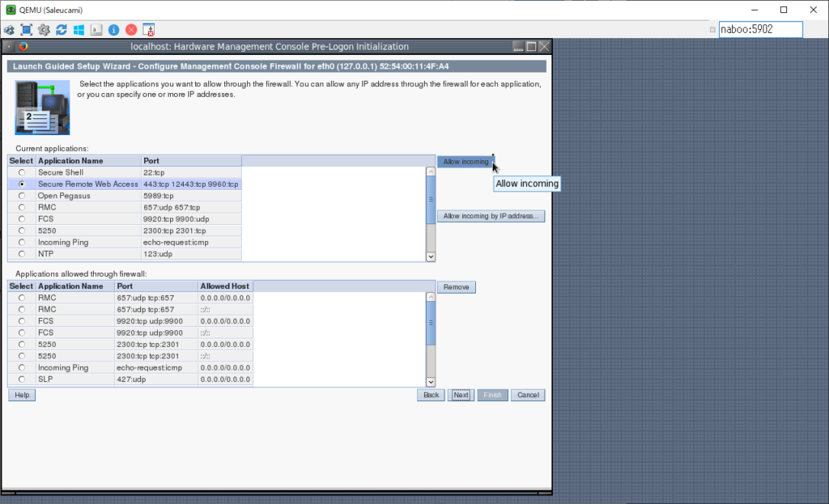Viewport: 829px width, 504px height.
Task: Click the Firefox icon in the inner title bar
Action: point(23,46)
